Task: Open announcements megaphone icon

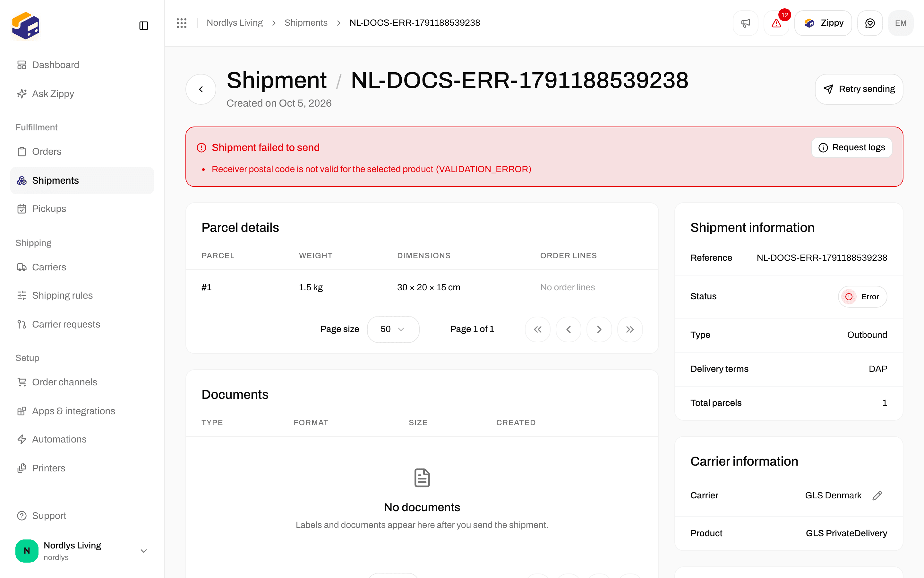Action: coord(745,23)
